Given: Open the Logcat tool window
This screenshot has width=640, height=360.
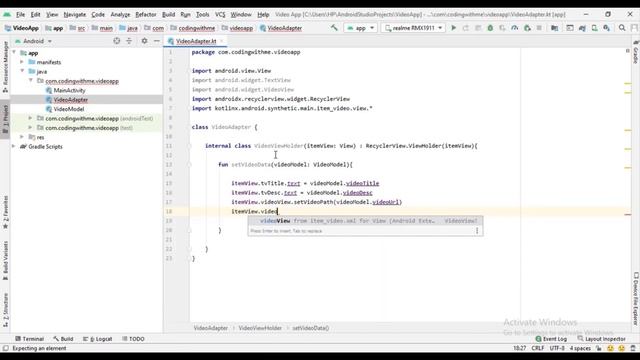Looking at the screenshot, I should 98,339.
